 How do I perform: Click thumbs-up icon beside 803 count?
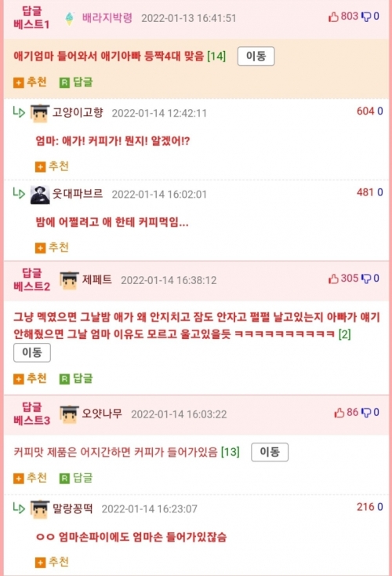333,16
